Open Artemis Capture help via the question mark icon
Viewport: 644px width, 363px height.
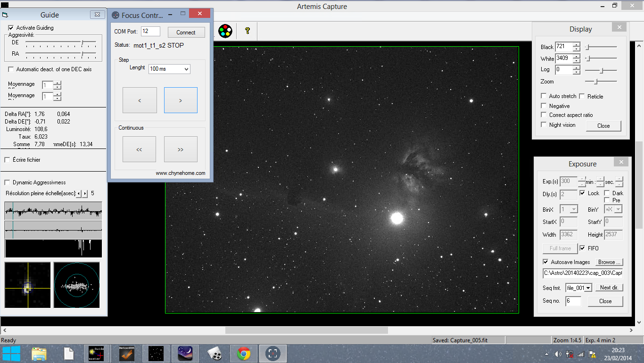coord(246,31)
